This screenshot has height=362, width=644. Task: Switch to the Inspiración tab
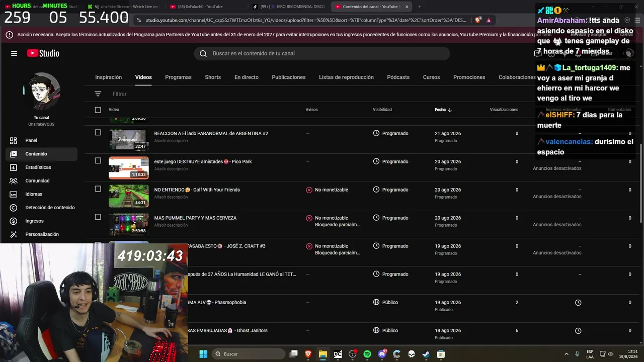(109, 77)
